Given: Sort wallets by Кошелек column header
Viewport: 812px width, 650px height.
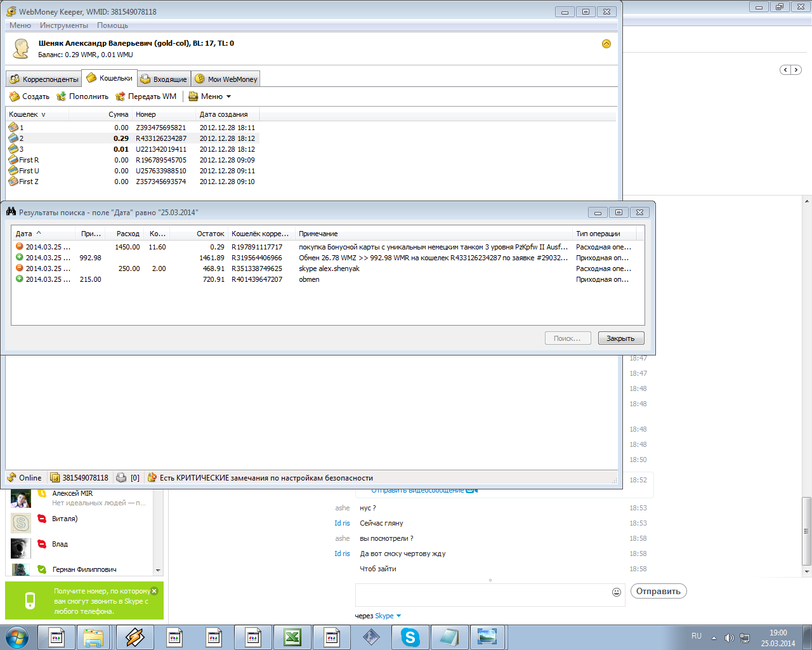Looking at the screenshot, I should 37,114.
